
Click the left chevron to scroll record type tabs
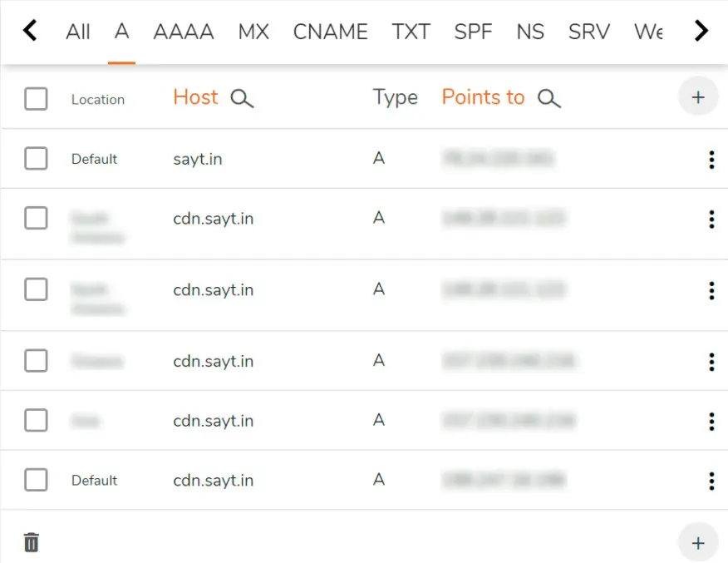pyautogui.click(x=30, y=31)
